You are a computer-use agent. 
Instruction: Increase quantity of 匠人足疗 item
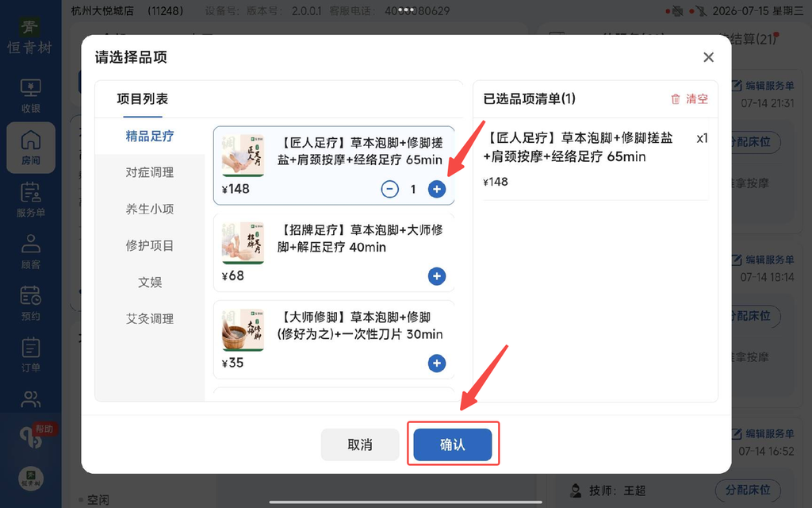click(x=437, y=189)
